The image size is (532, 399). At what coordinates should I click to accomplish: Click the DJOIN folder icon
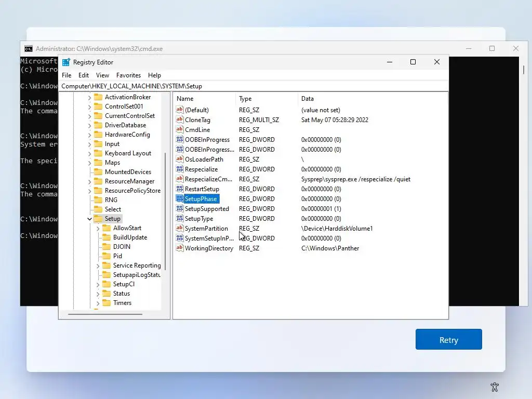(107, 247)
